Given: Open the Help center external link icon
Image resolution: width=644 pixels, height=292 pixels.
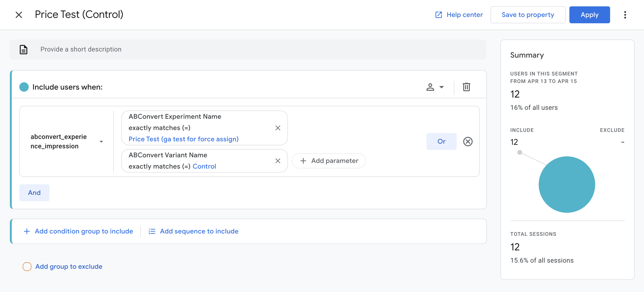Looking at the screenshot, I should tap(439, 15).
